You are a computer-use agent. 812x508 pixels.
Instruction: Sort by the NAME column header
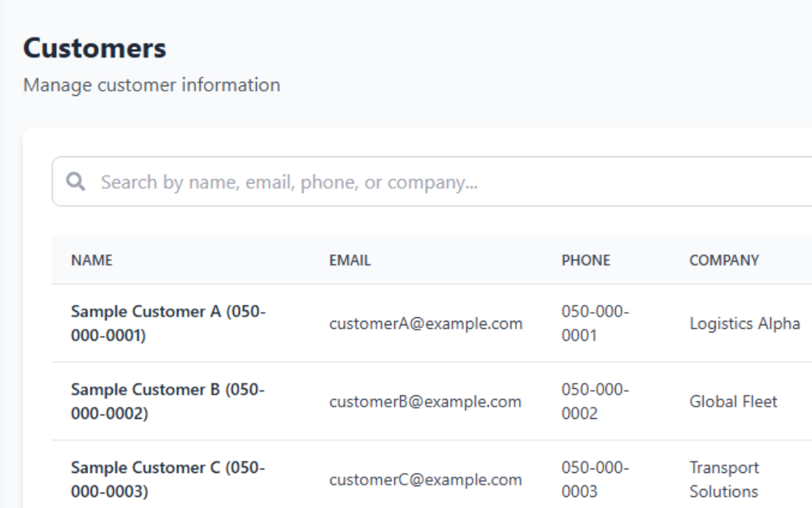(91, 260)
